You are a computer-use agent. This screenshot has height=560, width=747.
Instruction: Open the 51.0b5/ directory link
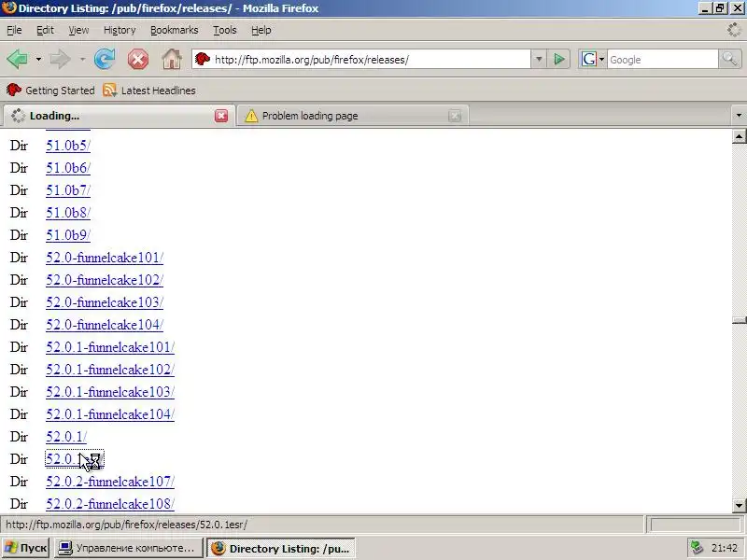[67, 146]
